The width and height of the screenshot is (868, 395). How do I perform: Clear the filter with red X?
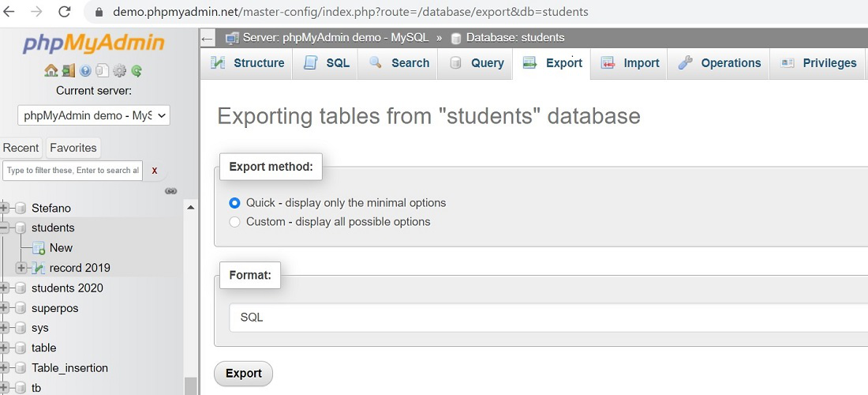click(x=155, y=171)
